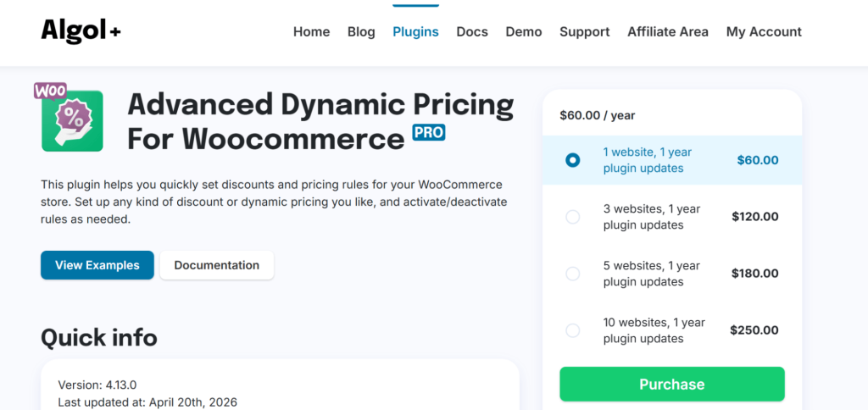
Task: Open Docs in the navigation
Action: click(x=472, y=32)
